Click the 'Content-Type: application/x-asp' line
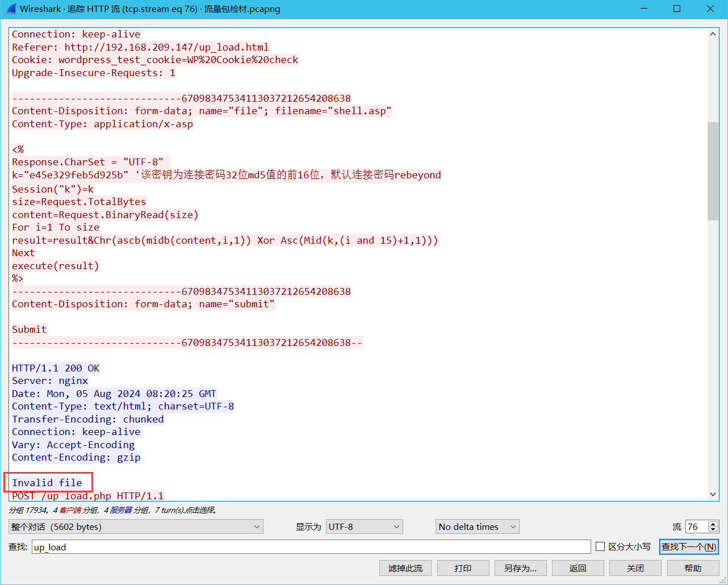Screen dimensions: 728x585 click(x=102, y=124)
